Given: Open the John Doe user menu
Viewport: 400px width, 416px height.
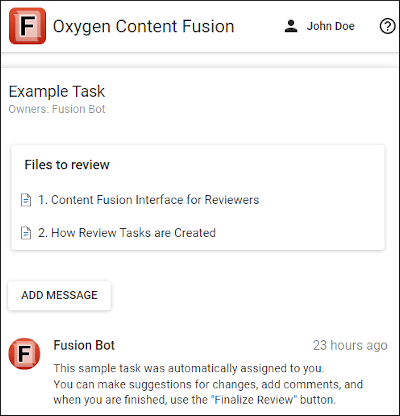Looking at the screenshot, I should click(x=319, y=26).
